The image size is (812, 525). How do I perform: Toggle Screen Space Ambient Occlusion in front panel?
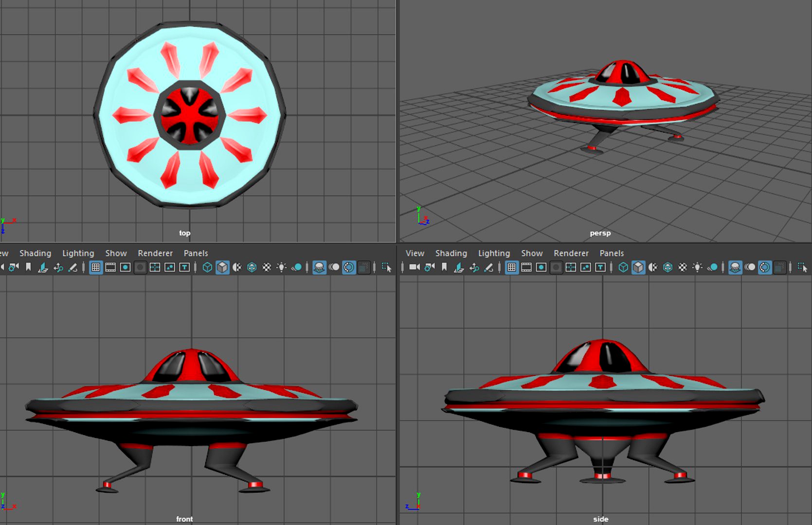coord(319,267)
